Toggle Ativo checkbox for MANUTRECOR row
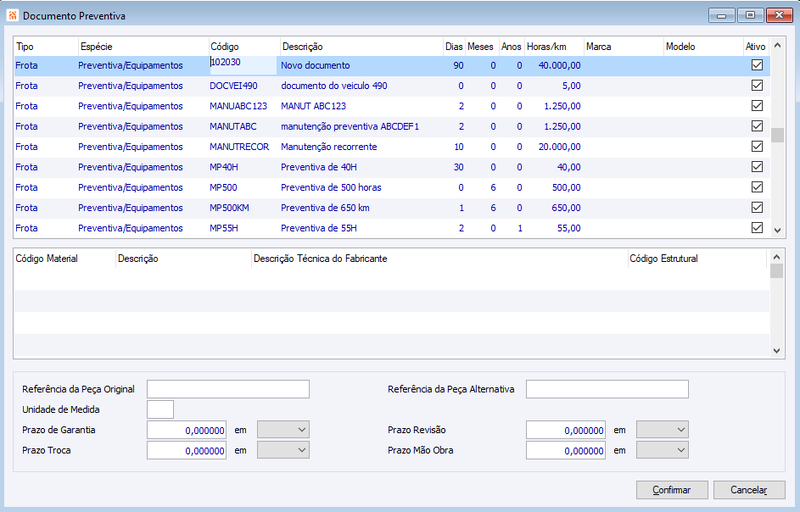Viewport: 800px width, 512px height. [757, 146]
